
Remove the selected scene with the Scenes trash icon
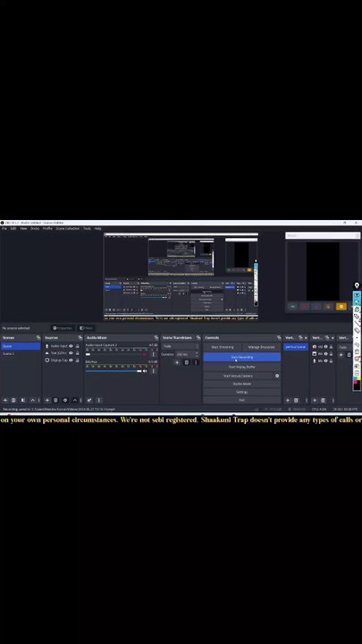13,400
